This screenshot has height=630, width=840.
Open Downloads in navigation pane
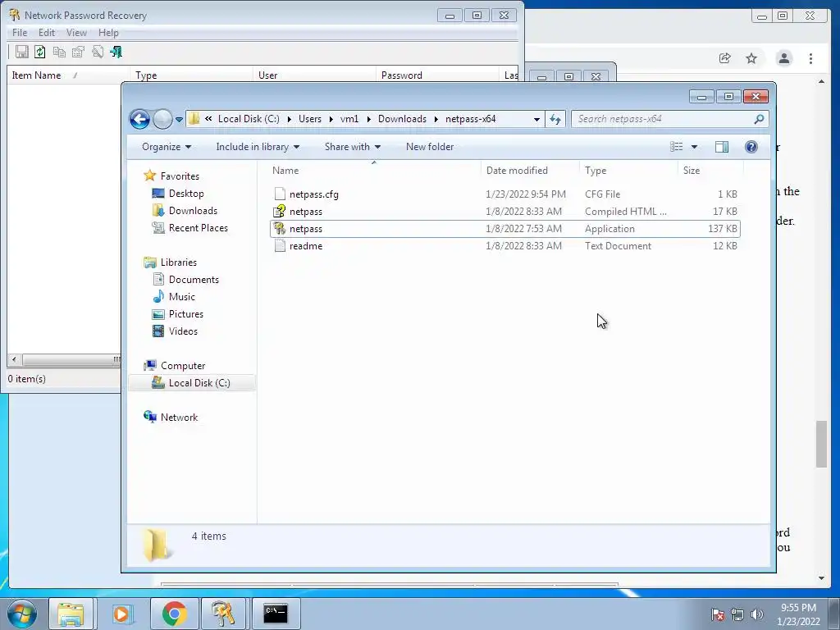point(193,211)
